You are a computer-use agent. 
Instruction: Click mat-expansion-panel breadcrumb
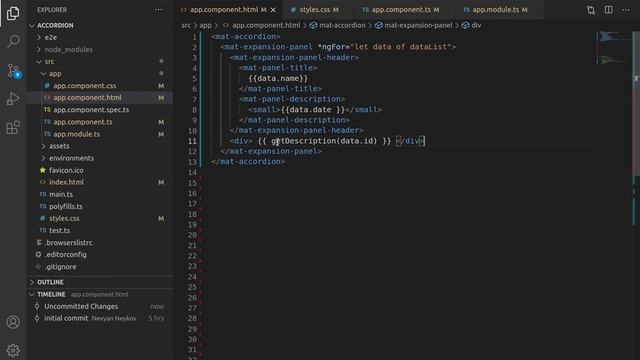[x=418, y=25]
